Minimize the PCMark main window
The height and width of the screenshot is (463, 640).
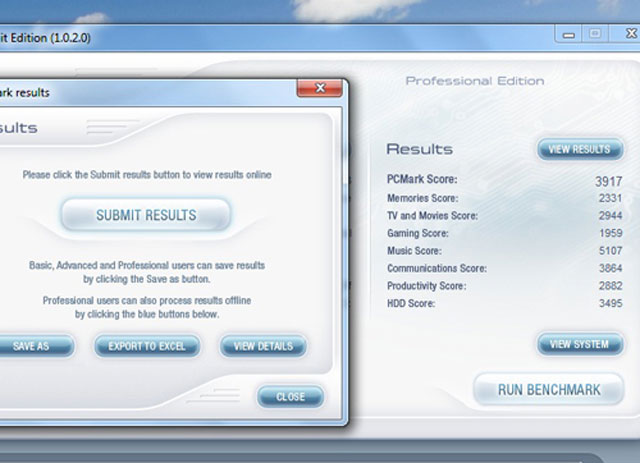click(x=569, y=34)
